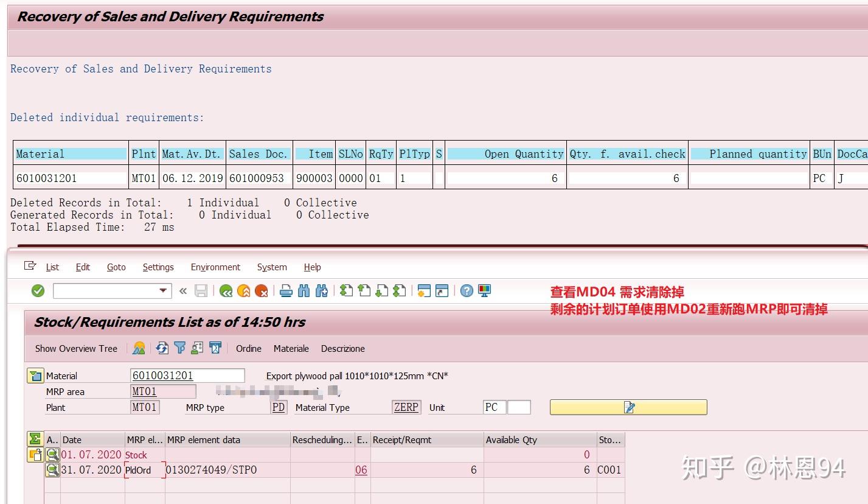Click the Exit red circle icon
Viewport: 868px width, 504px height.
(262, 290)
